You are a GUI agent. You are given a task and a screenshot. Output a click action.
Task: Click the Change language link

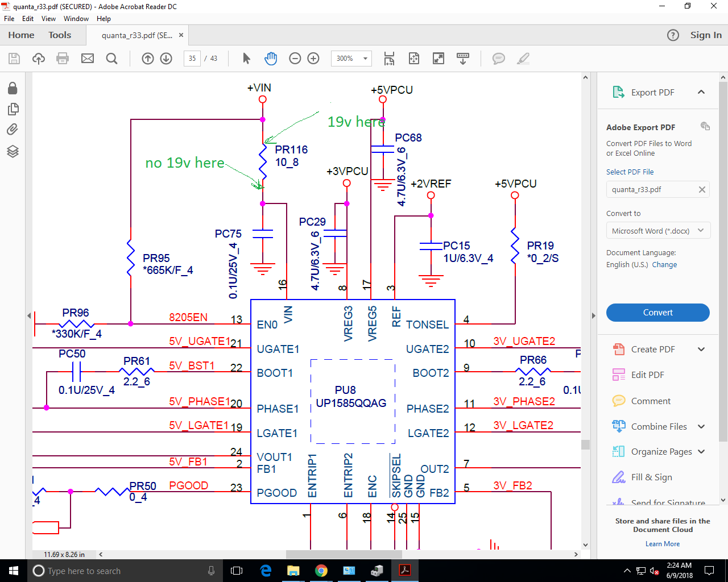pos(664,265)
